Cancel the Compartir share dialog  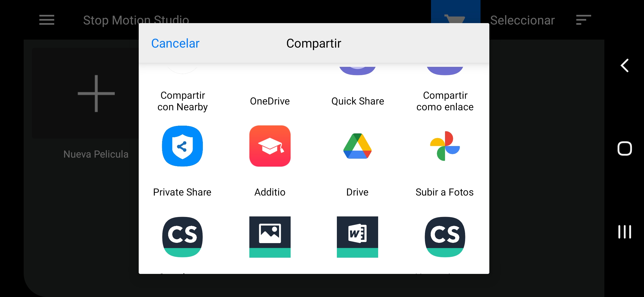pyautogui.click(x=175, y=43)
